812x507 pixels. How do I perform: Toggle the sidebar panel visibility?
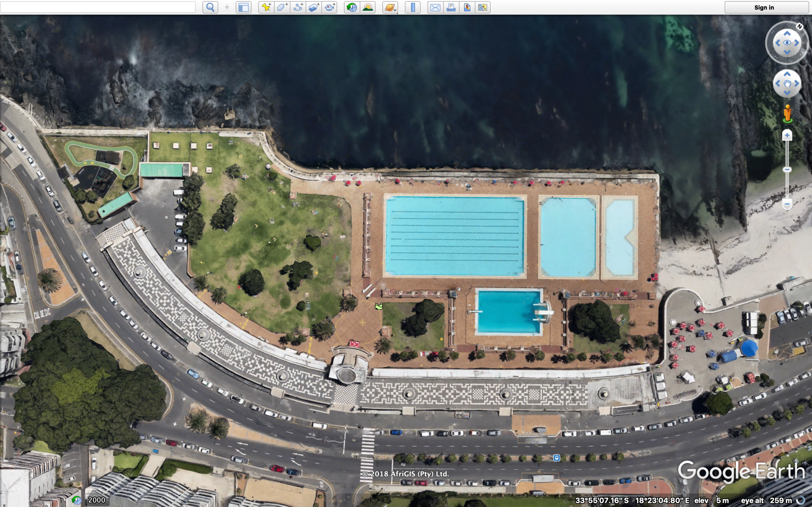244,7
